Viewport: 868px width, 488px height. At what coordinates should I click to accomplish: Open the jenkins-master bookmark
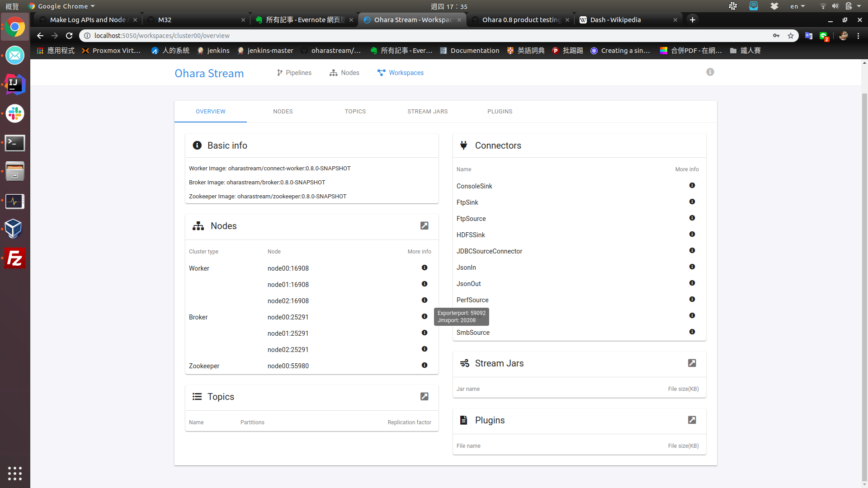pyautogui.click(x=265, y=51)
